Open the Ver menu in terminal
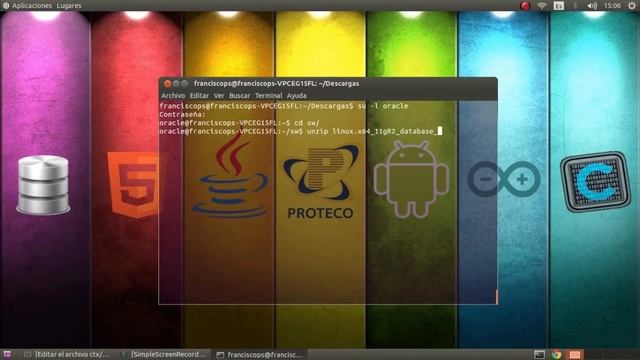 (x=219, y=96)
